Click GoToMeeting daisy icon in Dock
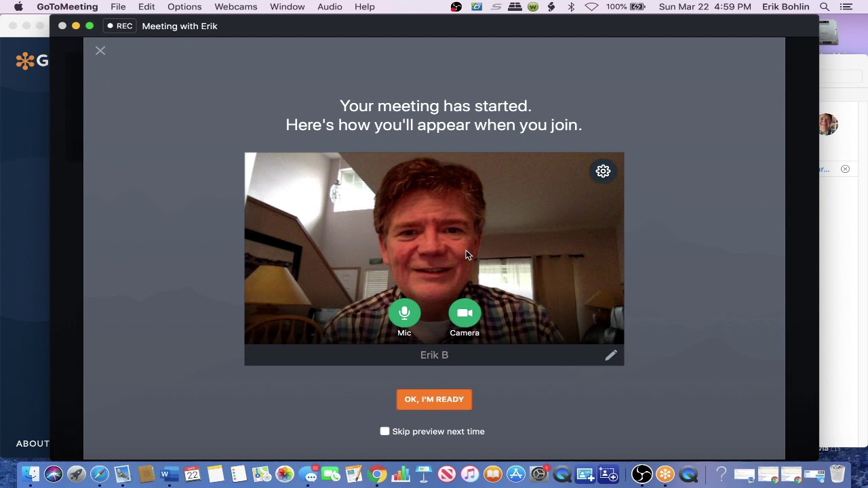 tap(665, 474)
